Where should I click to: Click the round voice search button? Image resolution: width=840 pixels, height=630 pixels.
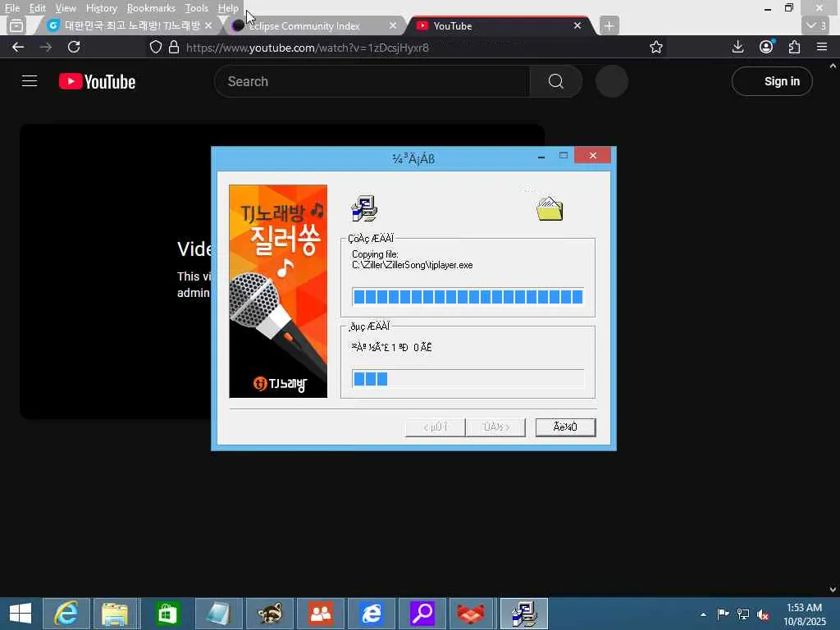click(x=611, y=81)
